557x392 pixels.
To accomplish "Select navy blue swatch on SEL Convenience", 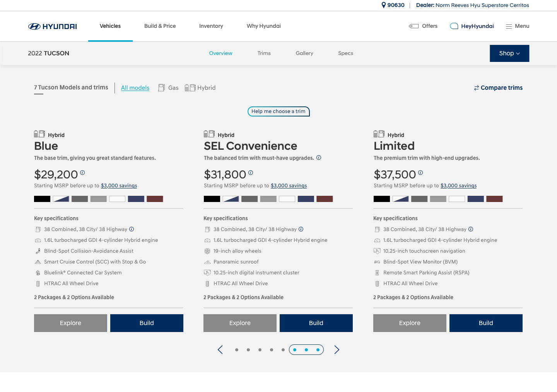I will tap(306, 199).
